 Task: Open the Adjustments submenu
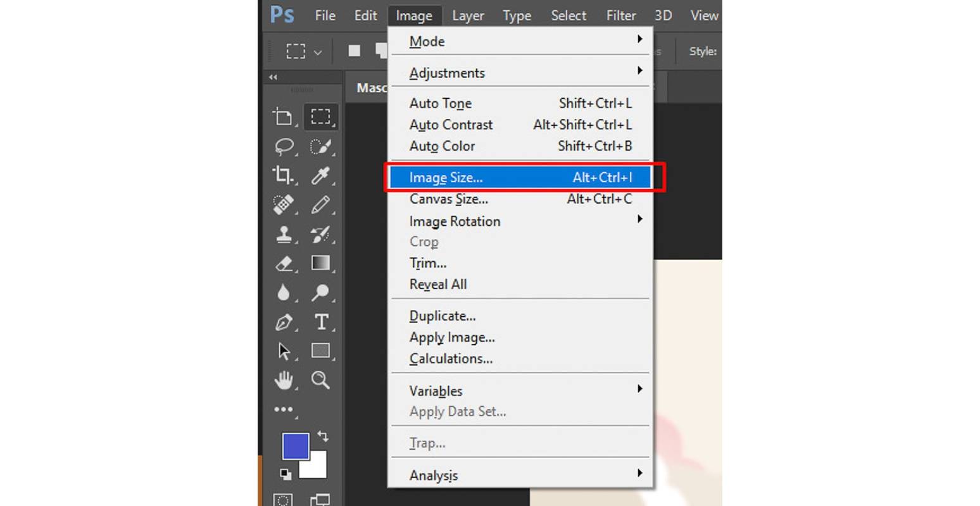[x=447, y=72]
